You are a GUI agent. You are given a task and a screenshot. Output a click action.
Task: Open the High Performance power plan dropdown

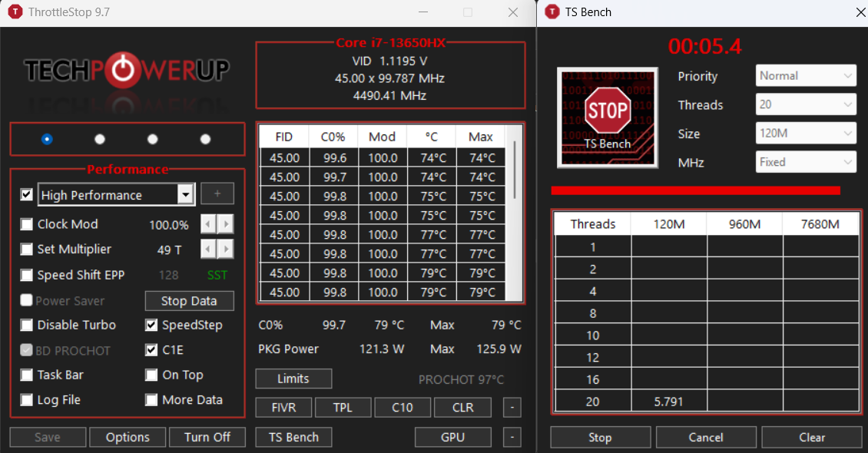(x=116, y=194)
